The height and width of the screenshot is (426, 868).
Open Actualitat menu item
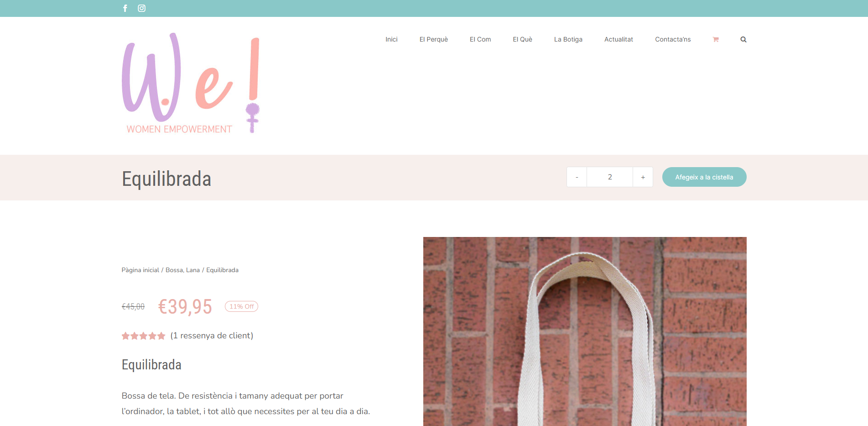[619, 39]
